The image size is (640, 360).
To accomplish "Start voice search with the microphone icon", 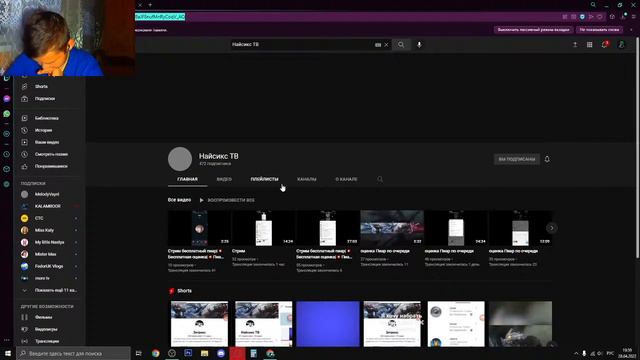I will pos(419,44).
